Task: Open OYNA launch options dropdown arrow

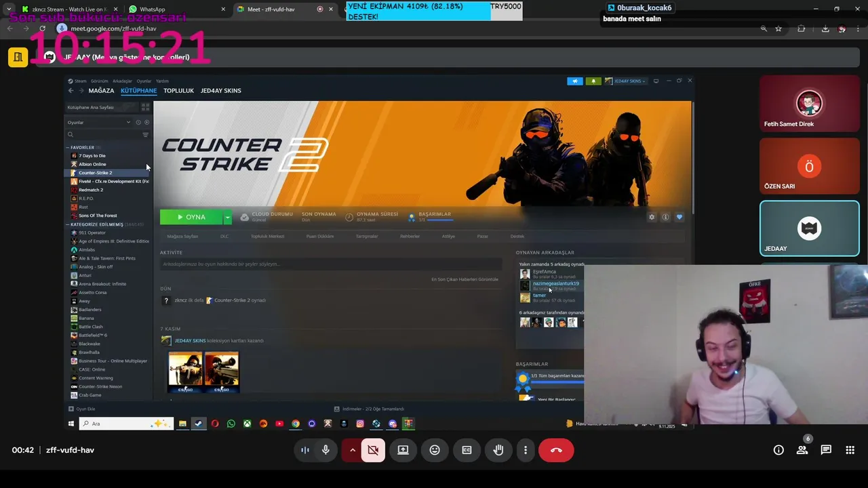Action: [228, 217]
